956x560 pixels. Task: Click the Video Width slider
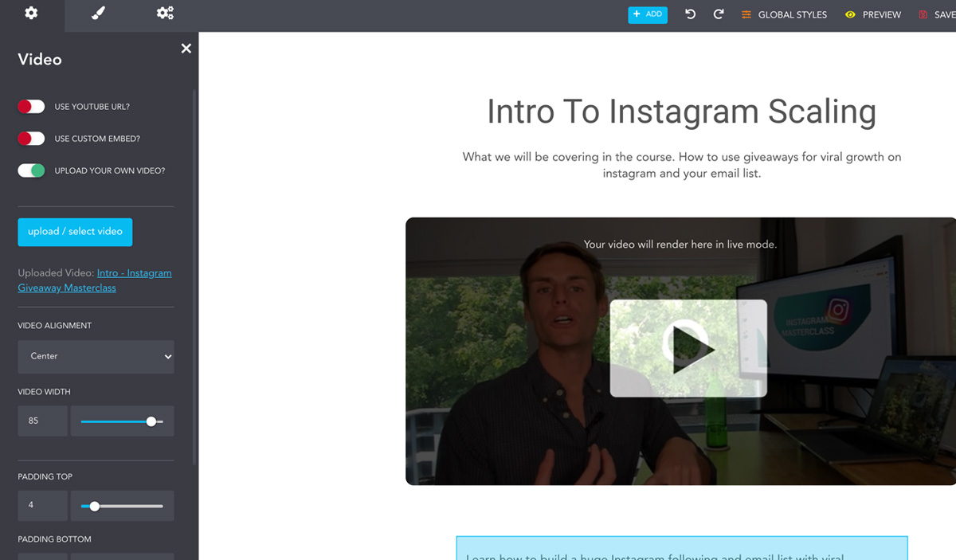tap(122, 421)
